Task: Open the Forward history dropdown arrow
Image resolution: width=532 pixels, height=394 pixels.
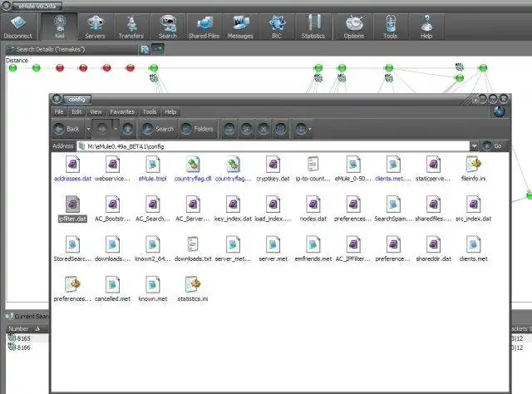Action: tap(116, 129)
